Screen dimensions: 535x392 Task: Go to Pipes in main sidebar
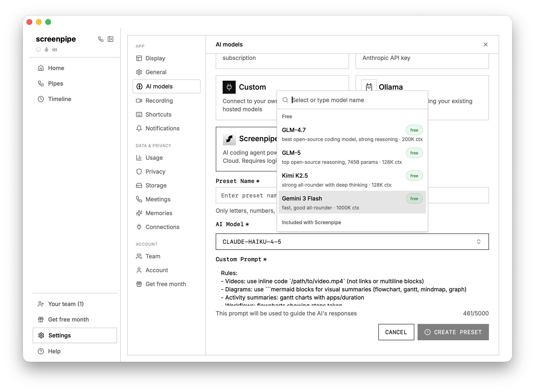point(55,84)
